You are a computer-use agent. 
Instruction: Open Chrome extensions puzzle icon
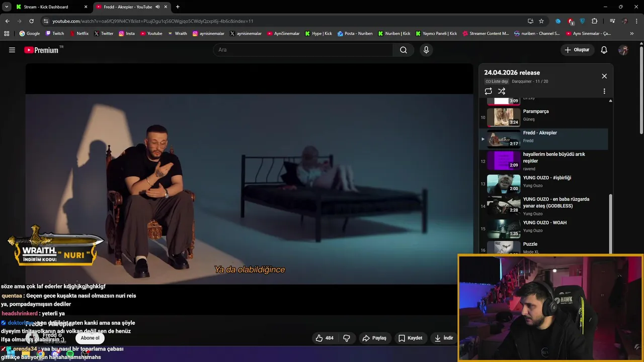[x=594, y=21]
